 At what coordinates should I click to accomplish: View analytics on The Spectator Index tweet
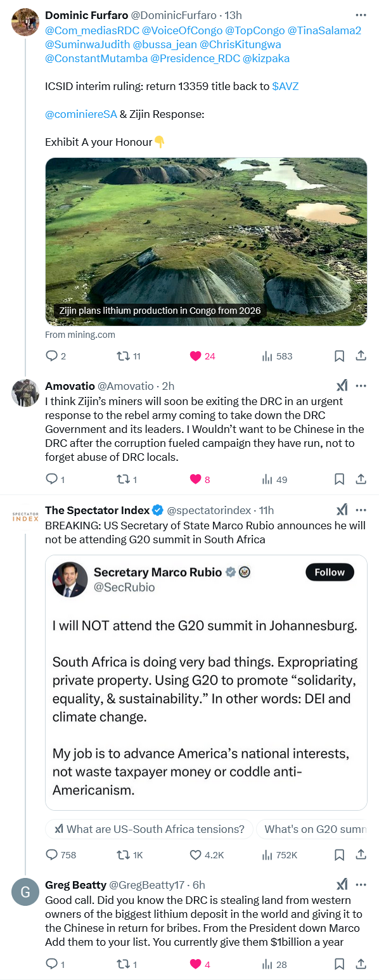coord(279,855)
